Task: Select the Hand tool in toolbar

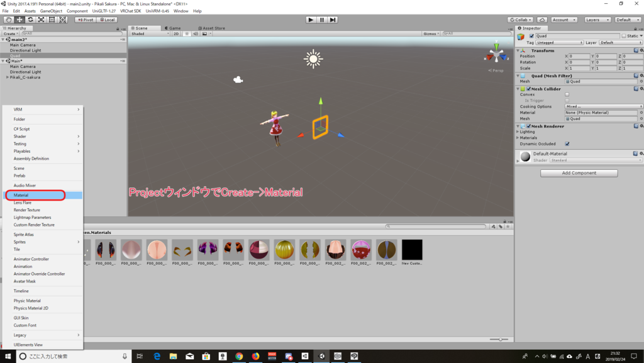Action: pos(8,20)
